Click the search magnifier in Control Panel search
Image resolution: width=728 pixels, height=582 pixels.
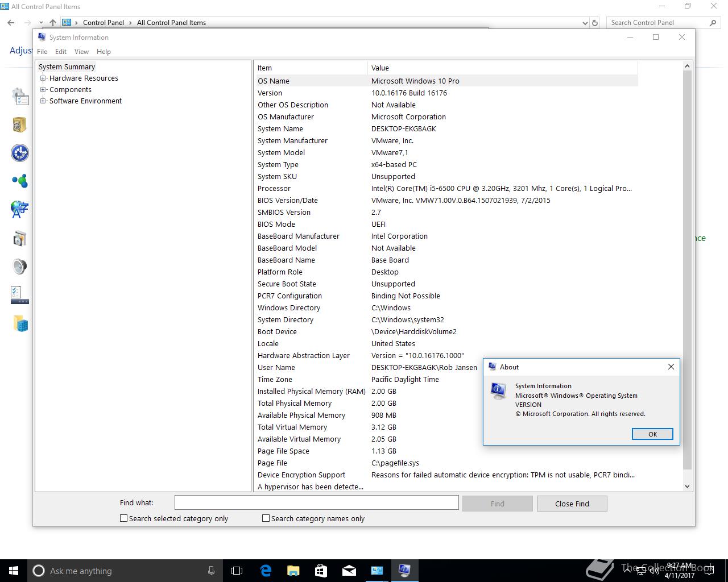coord(713,23)
